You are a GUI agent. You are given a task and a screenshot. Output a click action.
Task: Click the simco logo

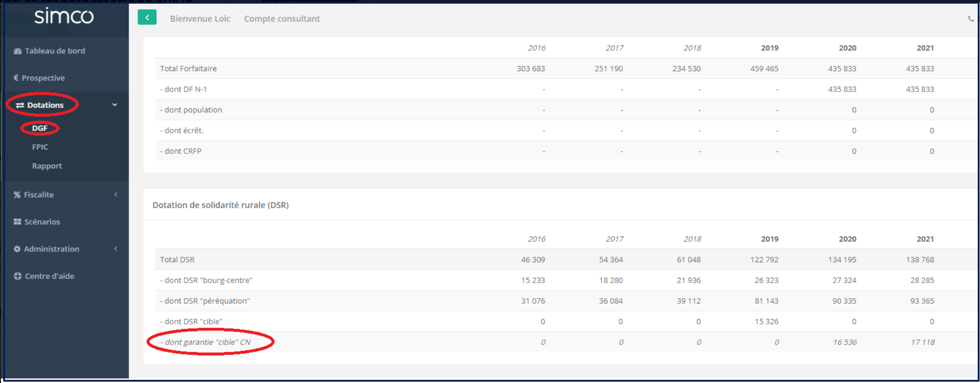pos(64,17)
